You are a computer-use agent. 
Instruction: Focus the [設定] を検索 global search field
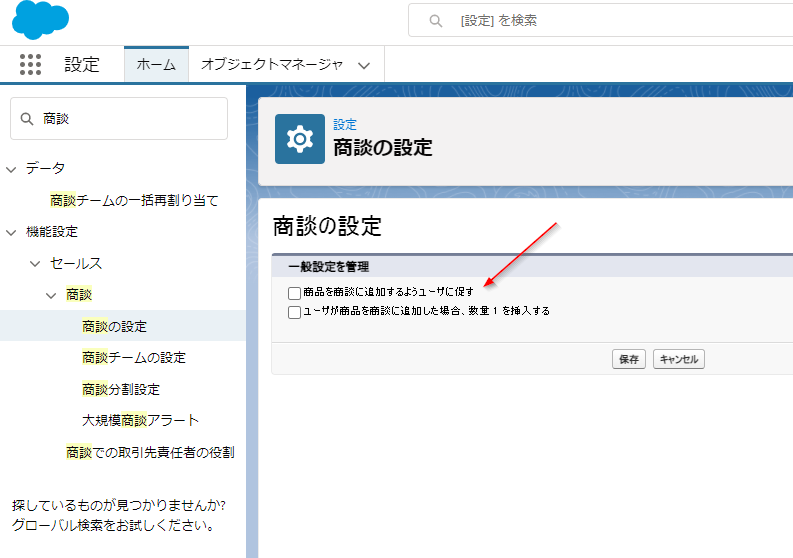pyautogui.click(x=601, y=20)
